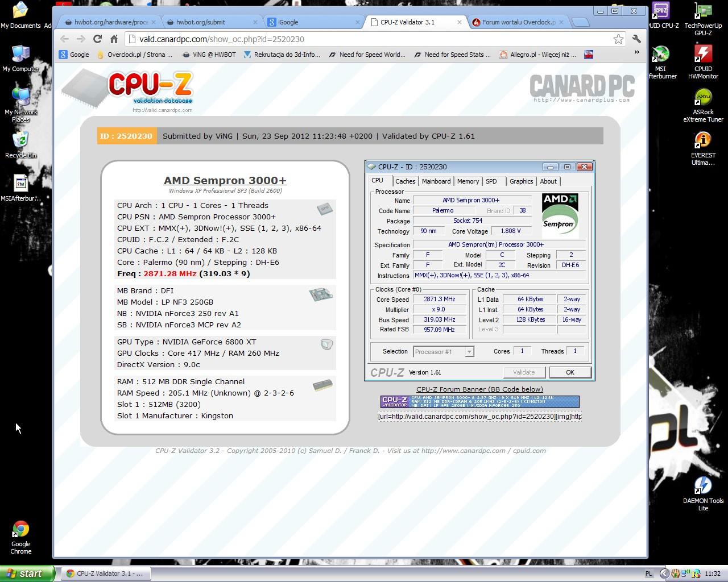Click the last bookmark bar flag icon
728x582 pixels.
tap(589, 55)
